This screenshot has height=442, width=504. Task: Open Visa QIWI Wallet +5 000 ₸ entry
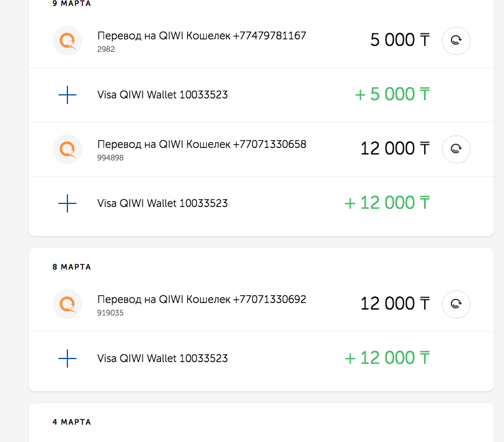click(261, 95)
